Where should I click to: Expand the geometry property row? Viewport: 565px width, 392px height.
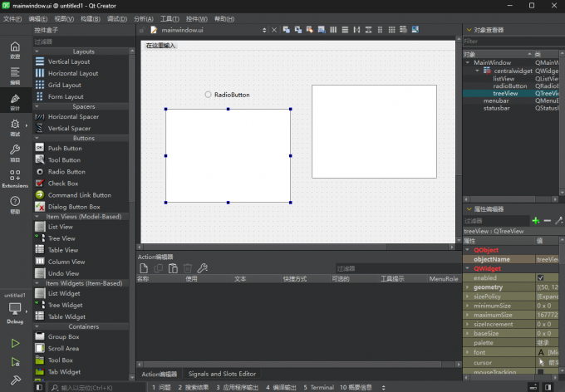pyautogui.click(x=467, y=287)
